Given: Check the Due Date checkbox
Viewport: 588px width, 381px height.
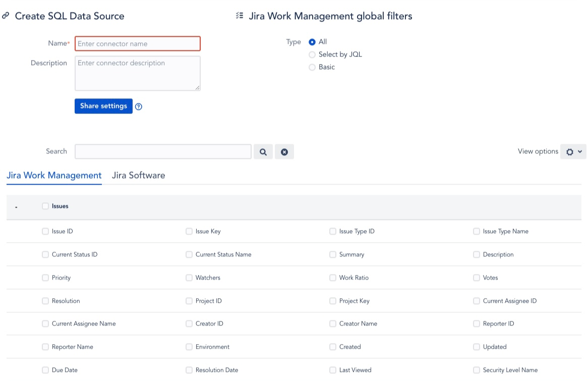Looking at the screenshot, I should point(45,370).
